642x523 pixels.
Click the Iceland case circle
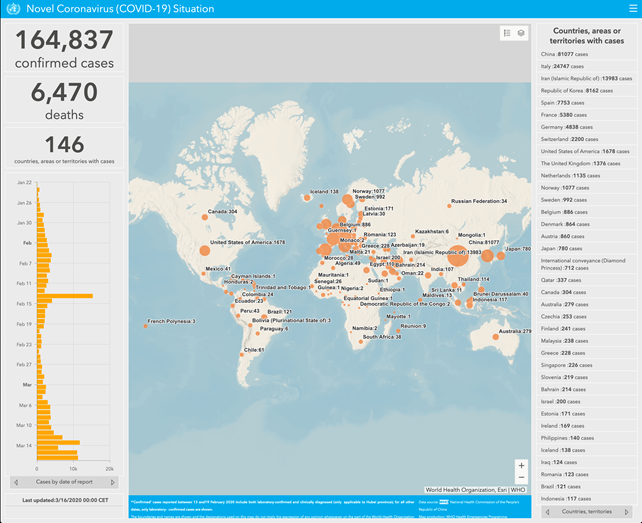pos(307,198)
